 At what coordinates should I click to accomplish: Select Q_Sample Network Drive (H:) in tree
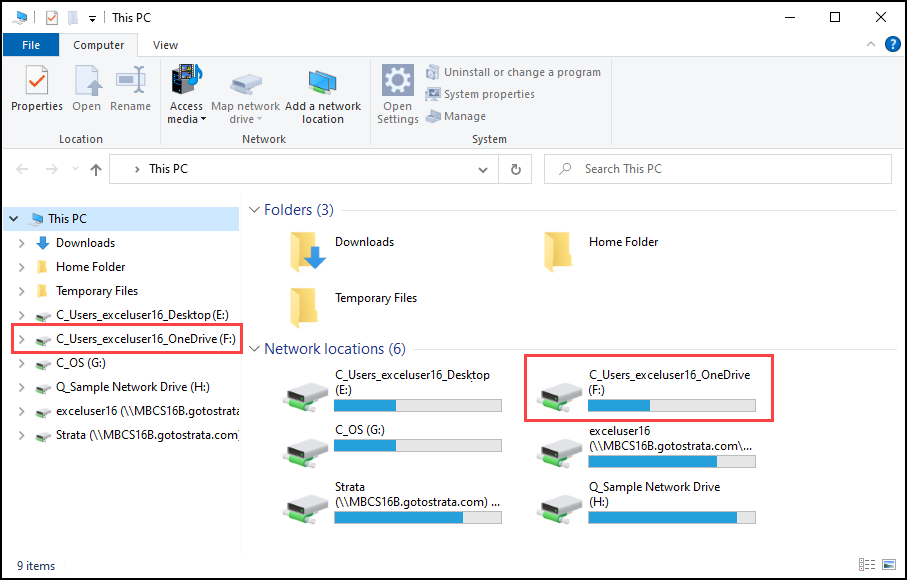point(132,387)
